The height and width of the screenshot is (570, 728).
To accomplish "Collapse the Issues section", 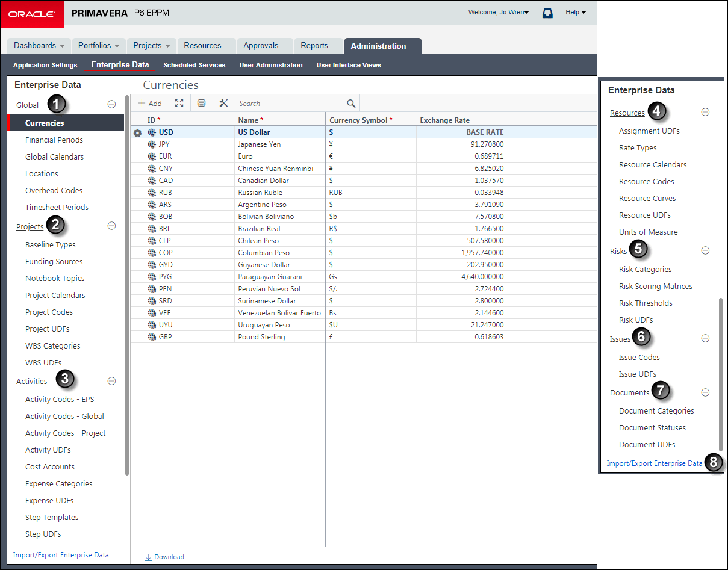I will coord(705,338).
